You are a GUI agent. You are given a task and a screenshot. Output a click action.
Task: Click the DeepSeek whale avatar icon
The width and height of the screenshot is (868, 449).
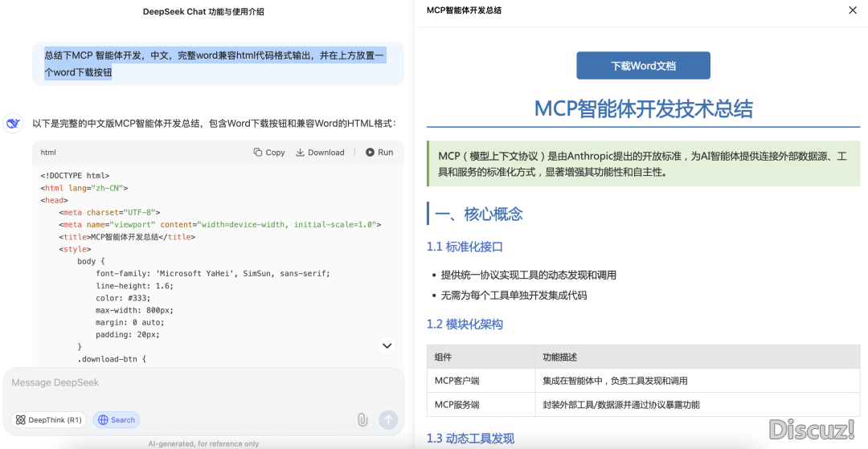[x=12, y=124]
